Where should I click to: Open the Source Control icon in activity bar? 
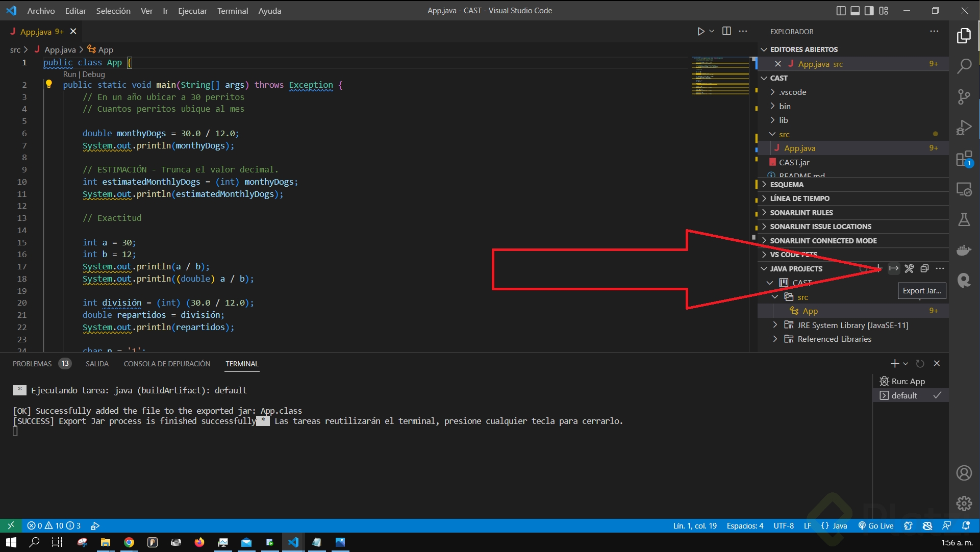964,97
